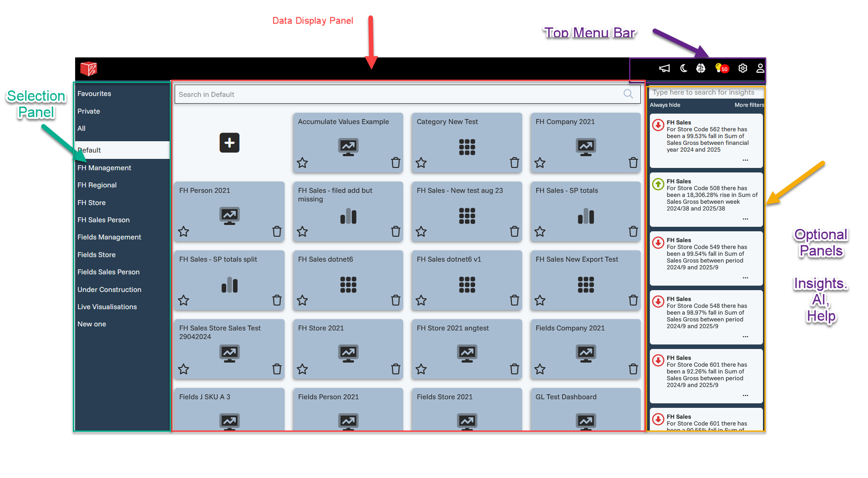Trash the FH Company 2021 tile
This screenshot has height=478, width=868.
(x=633, y=163)
